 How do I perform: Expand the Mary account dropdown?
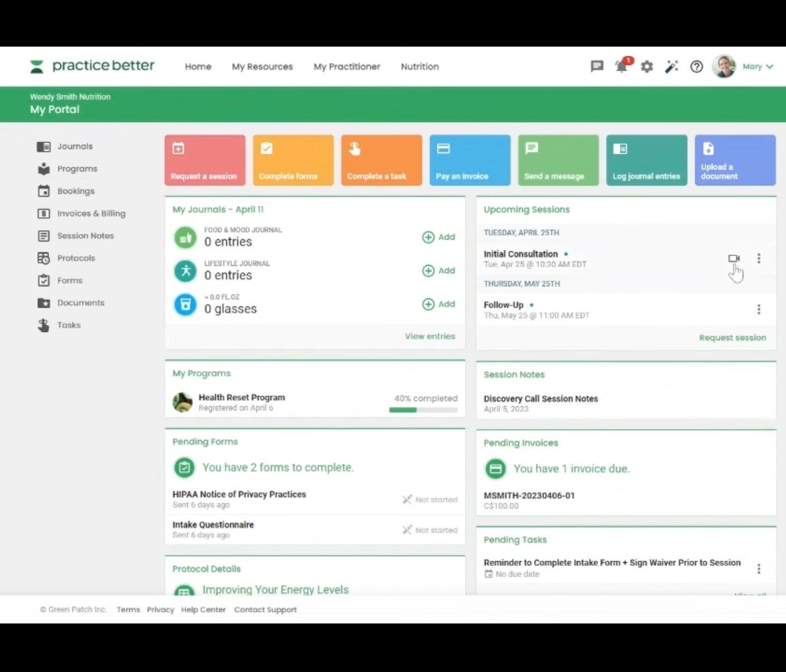758,66
